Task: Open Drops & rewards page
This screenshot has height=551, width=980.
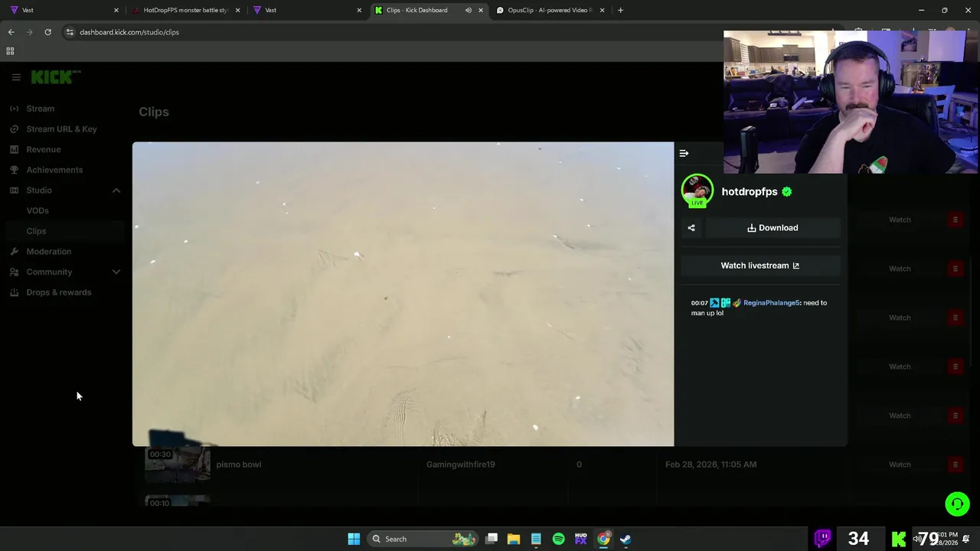Action: (x=59, y=292)
